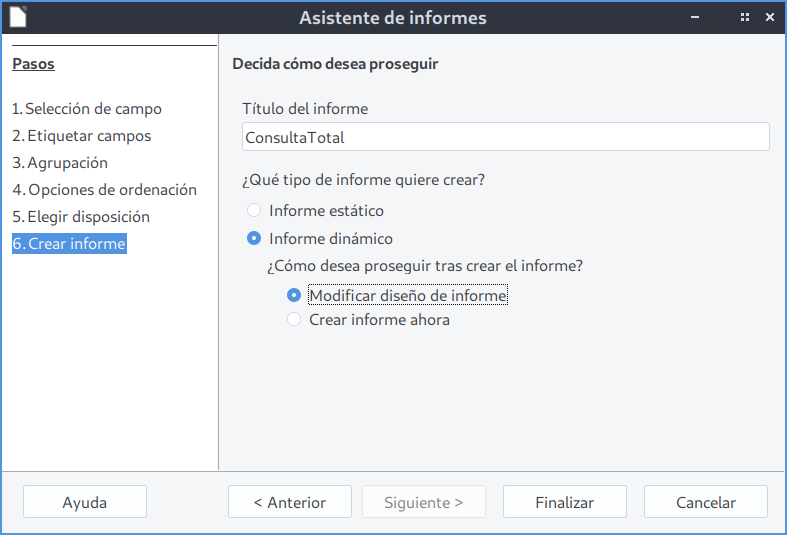Switch to step 4 Opciones de ordenación
The width and height of the screenshot is (787, 535).
pyautogui.click(x=104, y=190)
